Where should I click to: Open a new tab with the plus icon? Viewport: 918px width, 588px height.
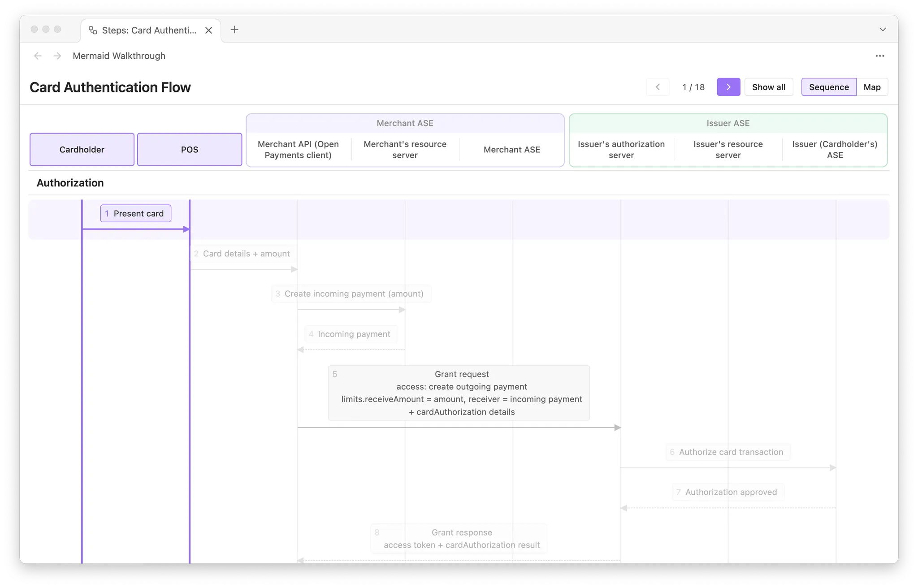pos(234,30)
